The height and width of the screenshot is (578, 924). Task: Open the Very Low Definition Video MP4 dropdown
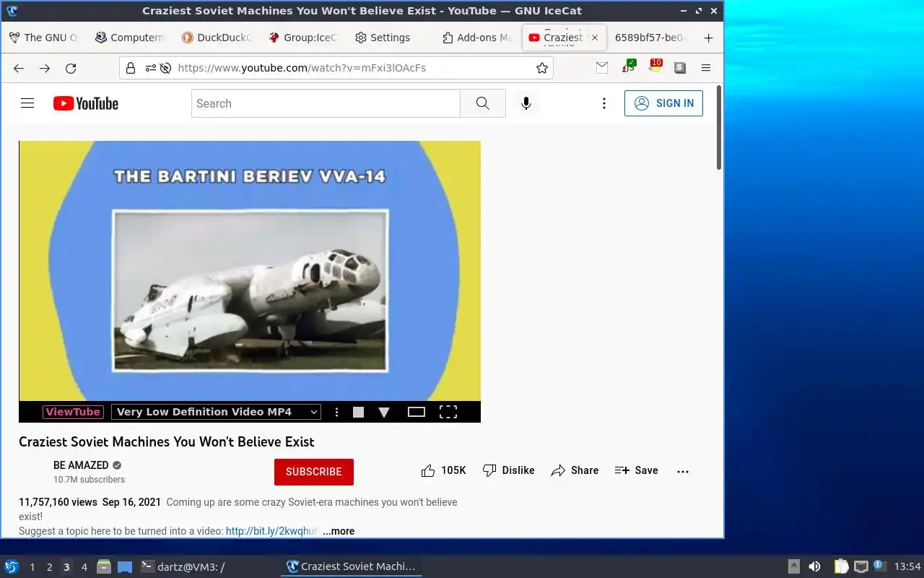tap(216, 412)
